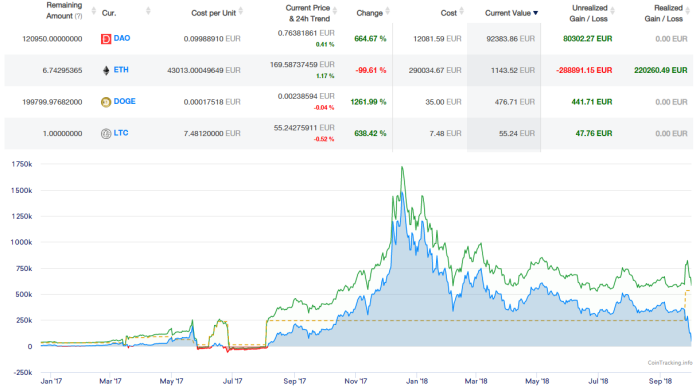This screenshot has width=700, height=387.
Task: Sort by Cost column arrows
Action: (462, 11)
